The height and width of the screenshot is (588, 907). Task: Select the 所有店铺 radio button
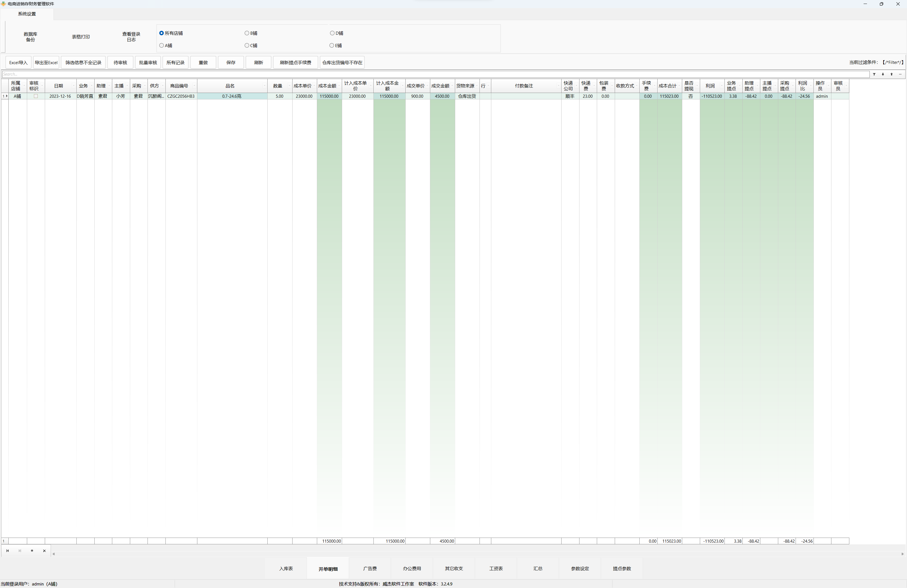point(162,33)
